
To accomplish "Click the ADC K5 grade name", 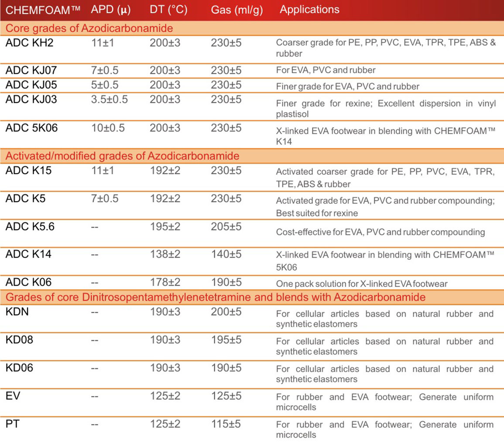I will click(25, 199).
